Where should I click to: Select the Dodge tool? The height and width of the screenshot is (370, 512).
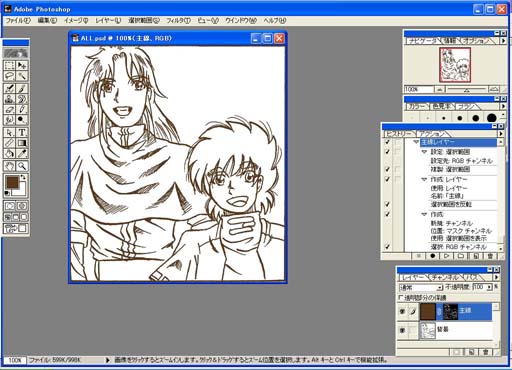click(x=22, y=119)
